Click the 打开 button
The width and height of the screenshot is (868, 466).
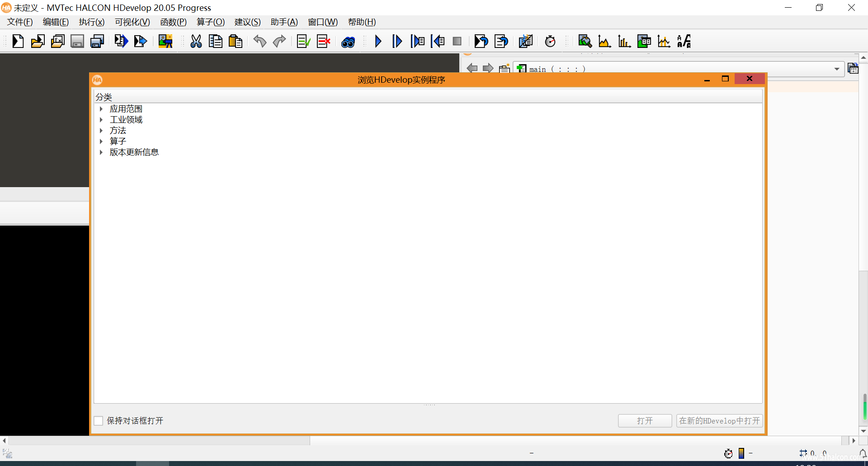645,421
